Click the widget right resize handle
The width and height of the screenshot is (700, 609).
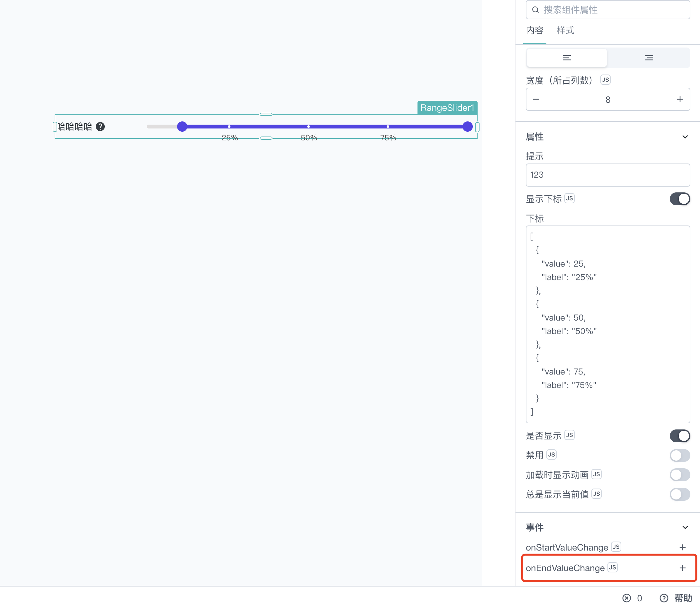pyautogui.click(x=477, y=127)
